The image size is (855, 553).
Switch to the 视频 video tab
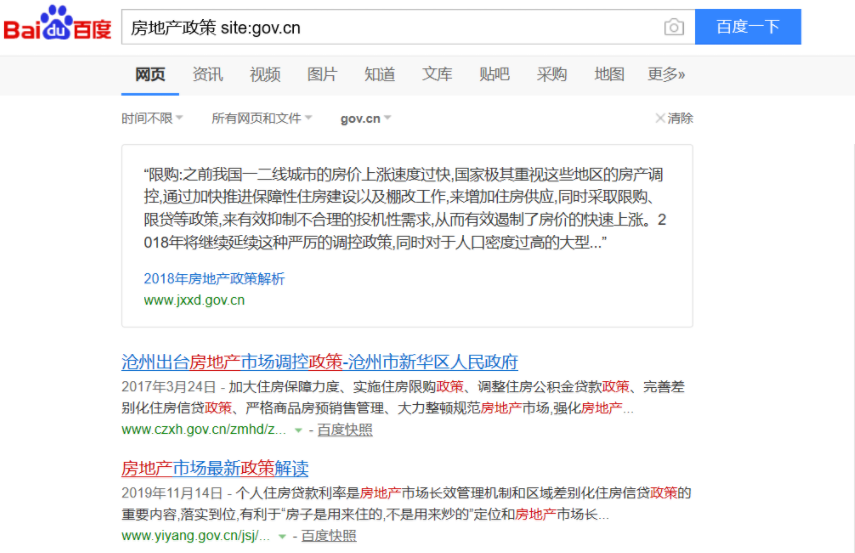(x=265, y=74)
